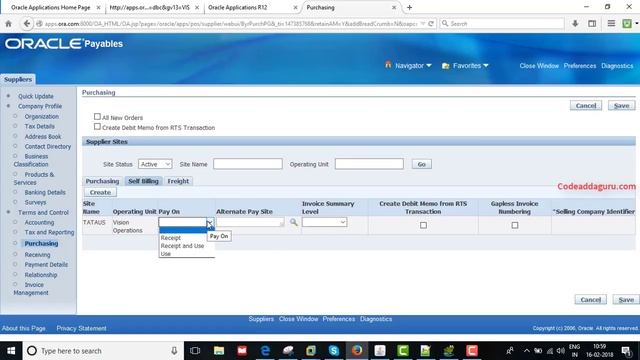Open the Windows Start menu

click(x=11, y=351)
